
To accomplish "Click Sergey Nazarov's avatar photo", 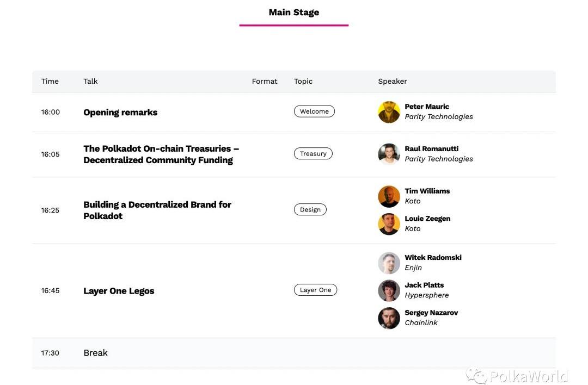I will coord(389,318).
